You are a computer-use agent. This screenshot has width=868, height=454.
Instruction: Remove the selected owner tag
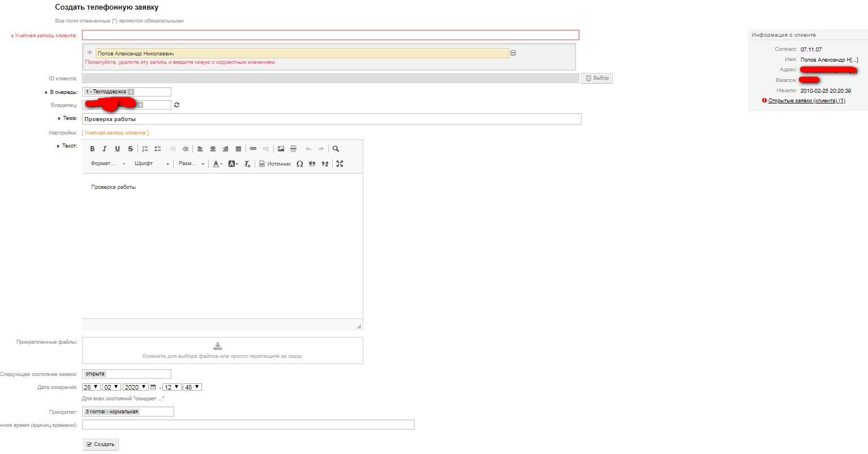(140, 105)
